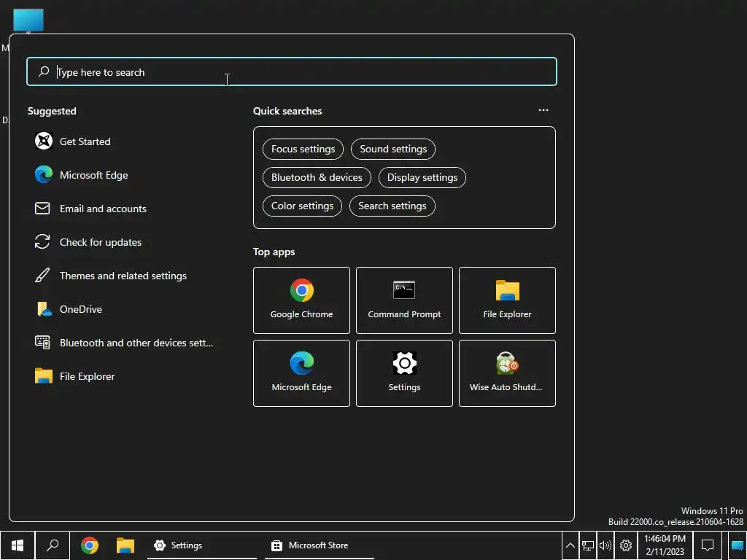Image resolution: width=747 pixels, height=560 pixels.
Task: Select Display settings quick search
Action: [422, 178]
